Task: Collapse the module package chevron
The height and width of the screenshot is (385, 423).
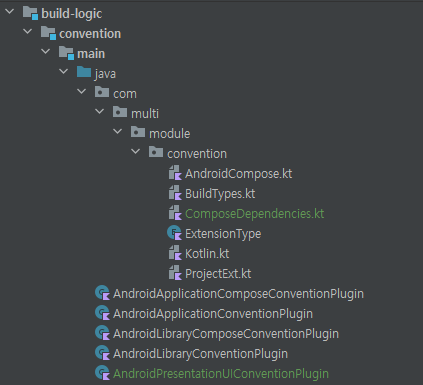Action: pyautogui.click(x=118, y=131)
